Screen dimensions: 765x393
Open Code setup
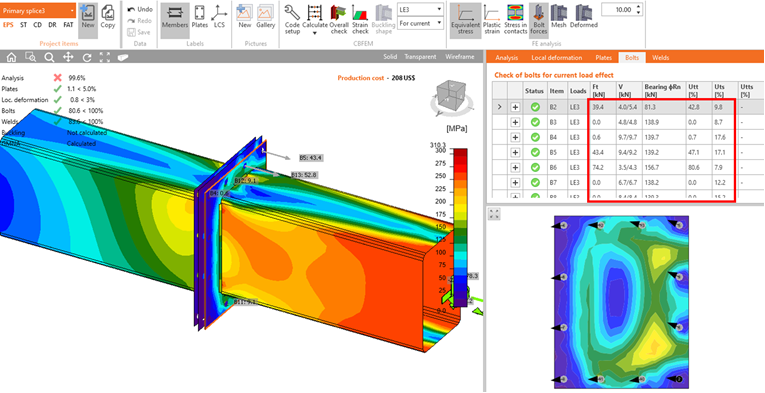[292, 20]
